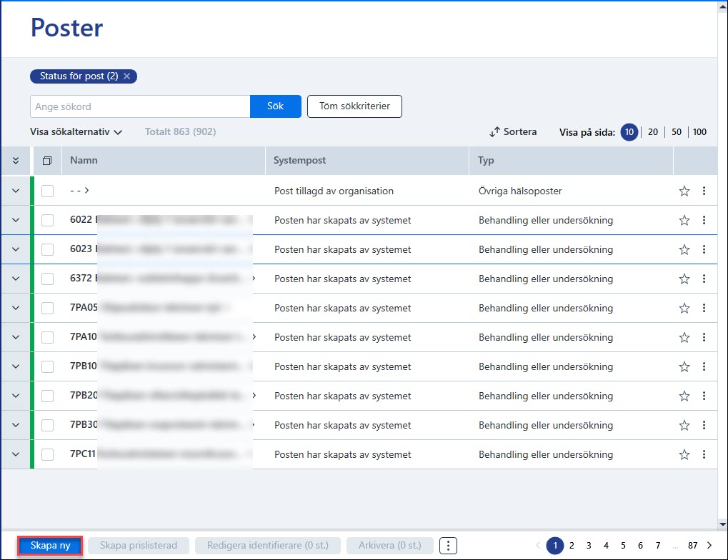This screenshot has width=728, height=560.
Task: Click the Skapa ny button
Action: tap(50, 546)
